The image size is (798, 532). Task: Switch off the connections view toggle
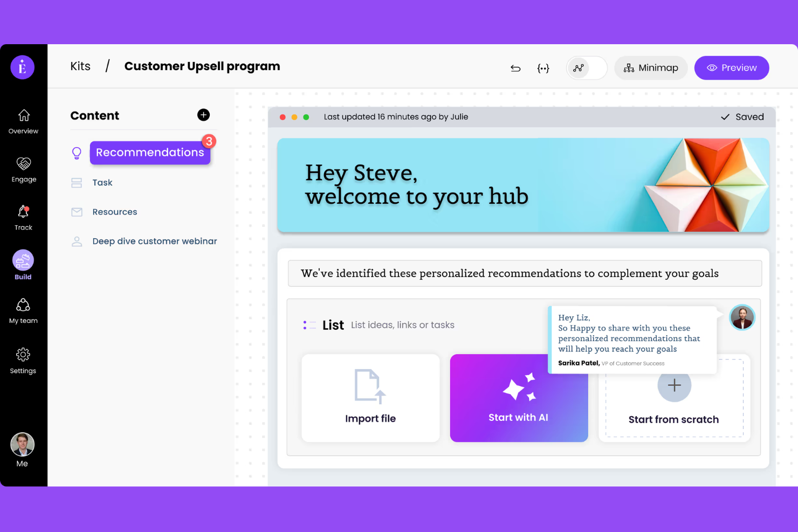point(586,68)
